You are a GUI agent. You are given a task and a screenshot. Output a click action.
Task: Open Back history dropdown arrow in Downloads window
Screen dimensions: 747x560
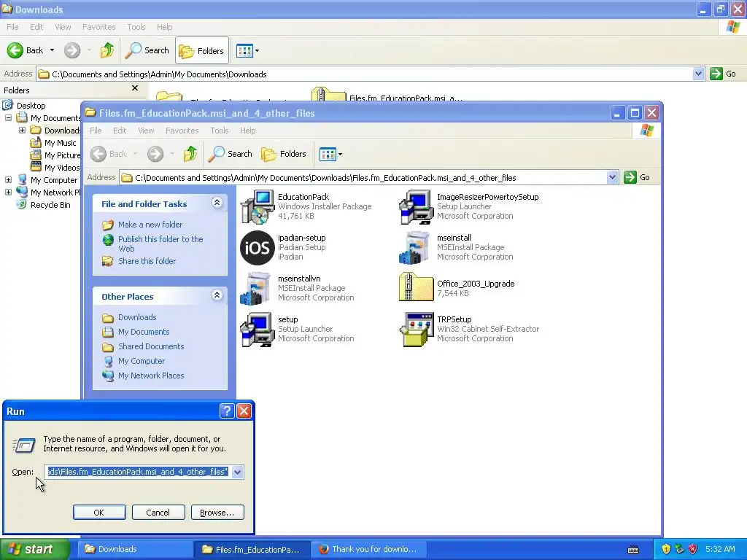pos(52,50)
